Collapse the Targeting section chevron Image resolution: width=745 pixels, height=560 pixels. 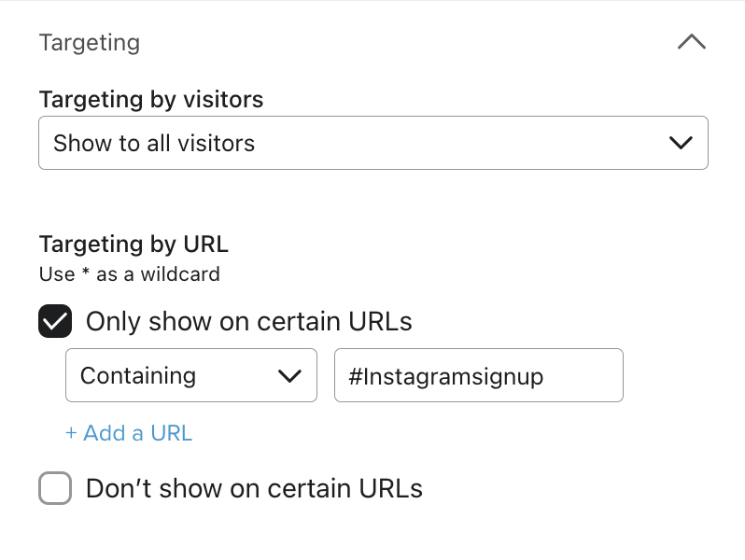(x=691, y=42)
